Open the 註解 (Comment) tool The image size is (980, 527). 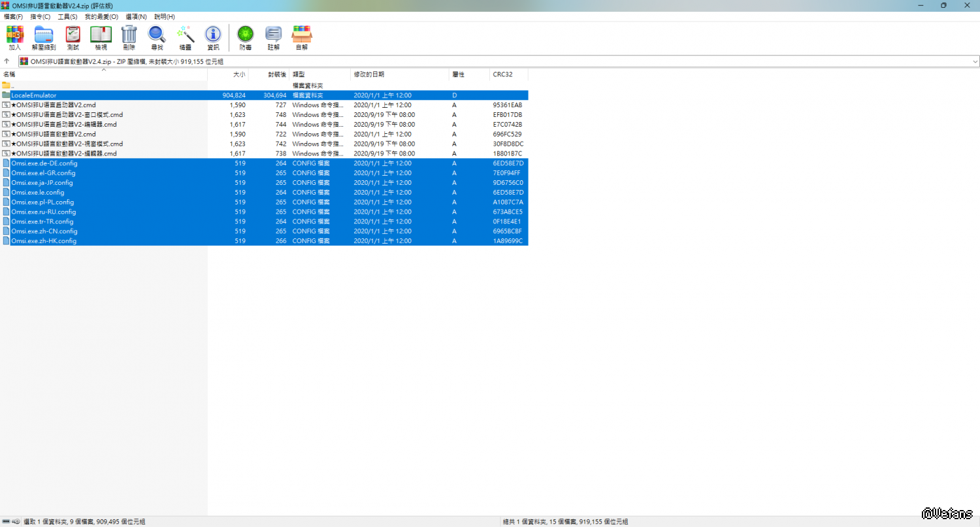(x=273, y=38)
